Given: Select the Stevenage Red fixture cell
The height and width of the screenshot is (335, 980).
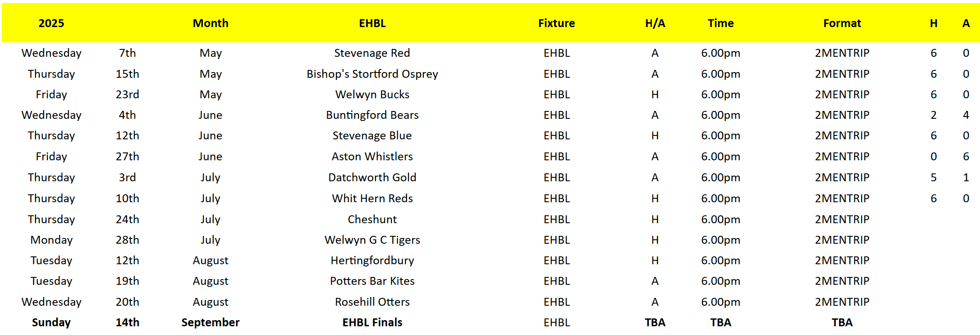Looking at the screenshot, I should click(372, 53).
